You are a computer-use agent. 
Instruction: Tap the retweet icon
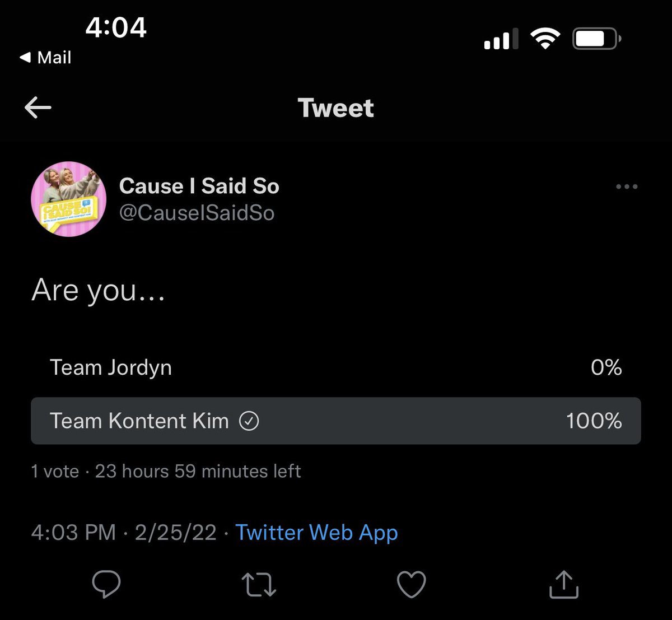(x=259, y=584)
